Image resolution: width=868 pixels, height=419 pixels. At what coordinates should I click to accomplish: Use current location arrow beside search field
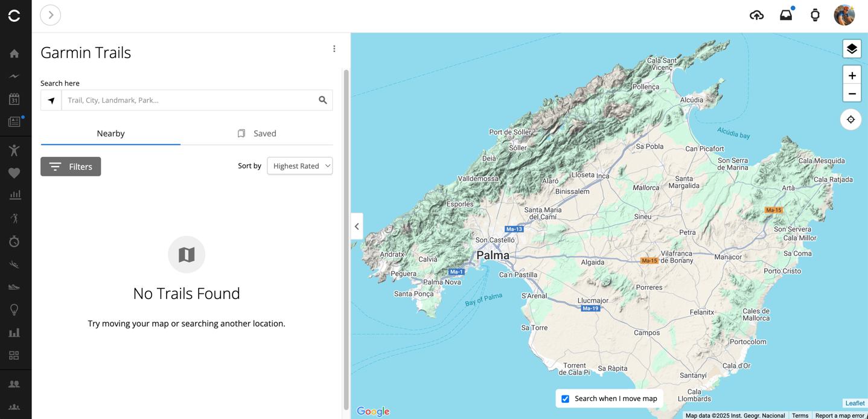[51, 100]
